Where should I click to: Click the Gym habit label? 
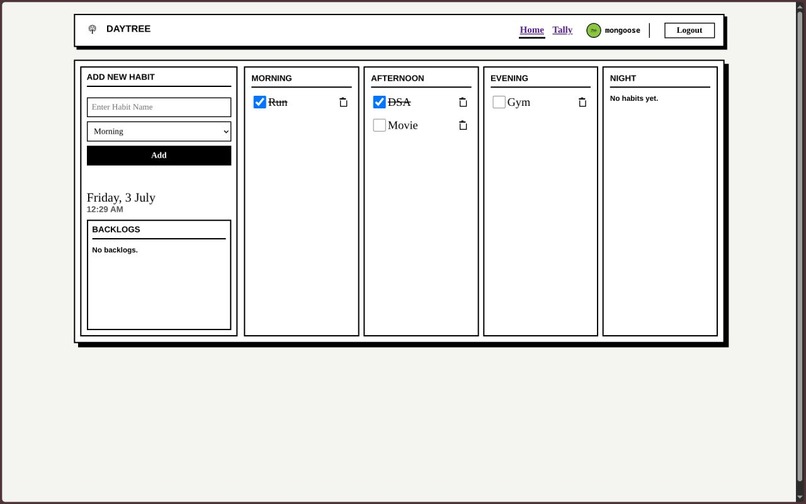(519, 102)
